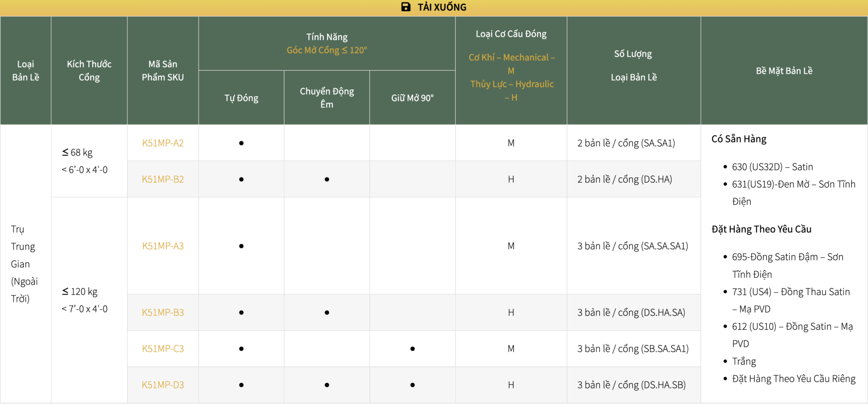Click the Tự Đóng dot for K51MP-A2
The height and width of the screenshot is (404, 868).
[241, 143]
